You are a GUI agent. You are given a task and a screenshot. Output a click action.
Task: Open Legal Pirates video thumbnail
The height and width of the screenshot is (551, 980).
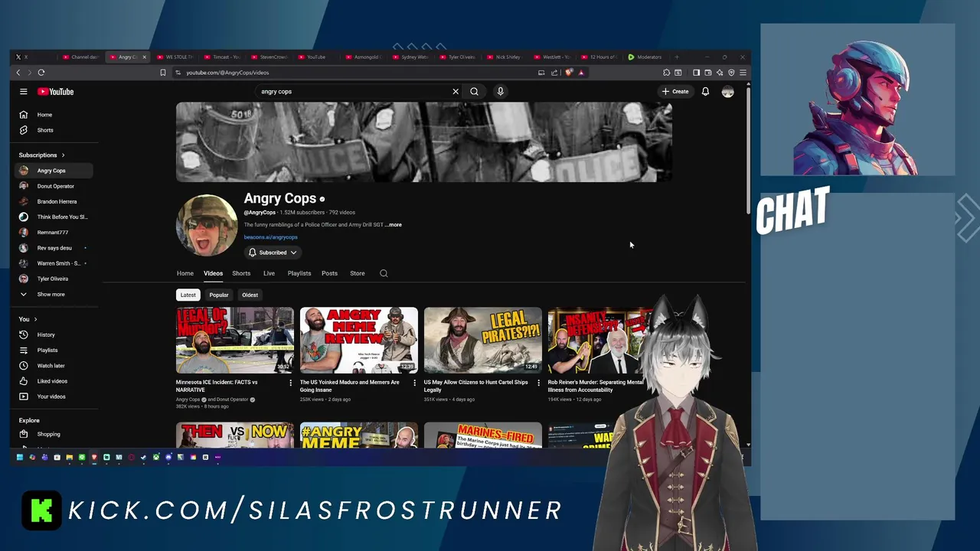pyautogui.click(x=483, y=341)
